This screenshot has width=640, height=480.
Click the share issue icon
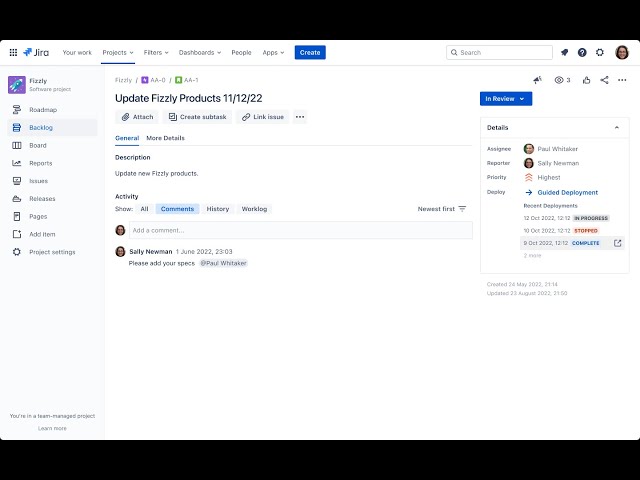coord(604,80)
